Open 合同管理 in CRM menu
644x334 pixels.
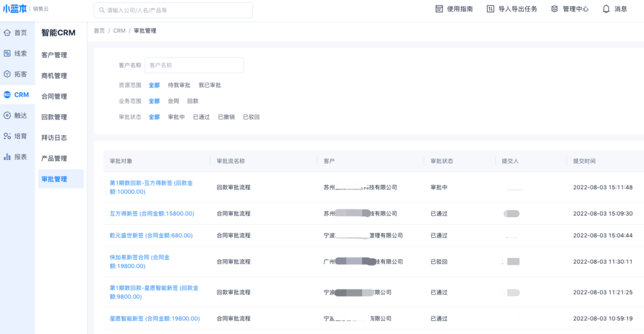coord(54,97)
